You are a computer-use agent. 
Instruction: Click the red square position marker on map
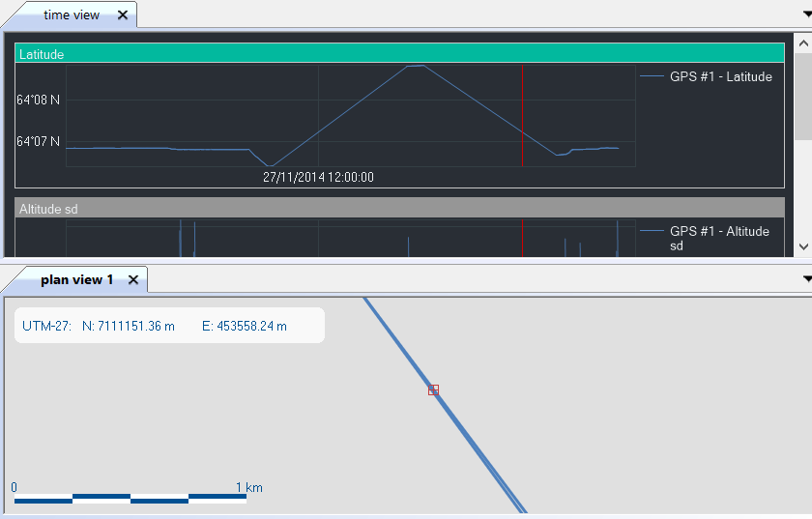433,389
